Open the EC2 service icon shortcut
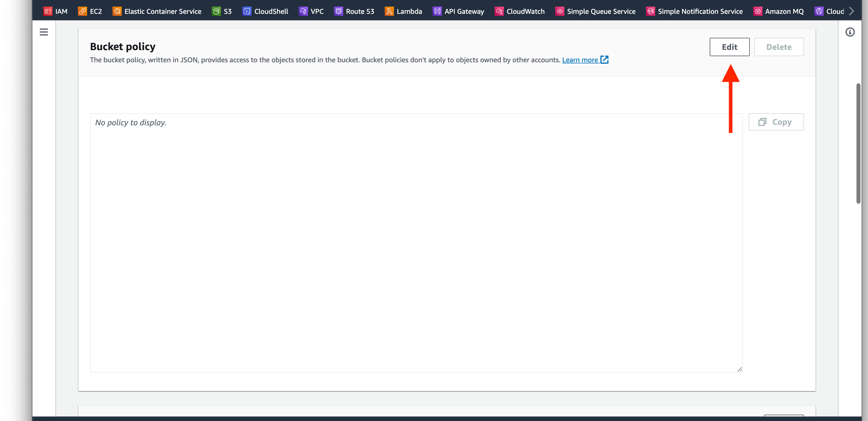Image resolution: width=868 pixels, height=421 pixels. [x=82, y=11]
